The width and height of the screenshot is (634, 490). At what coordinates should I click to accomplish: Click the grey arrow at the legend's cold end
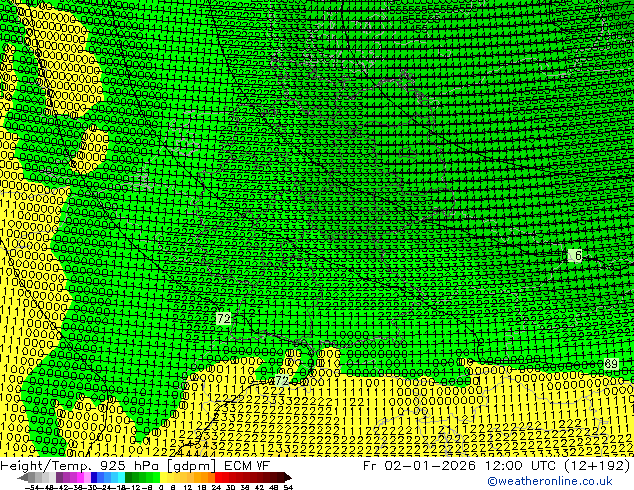coord(23,477)
